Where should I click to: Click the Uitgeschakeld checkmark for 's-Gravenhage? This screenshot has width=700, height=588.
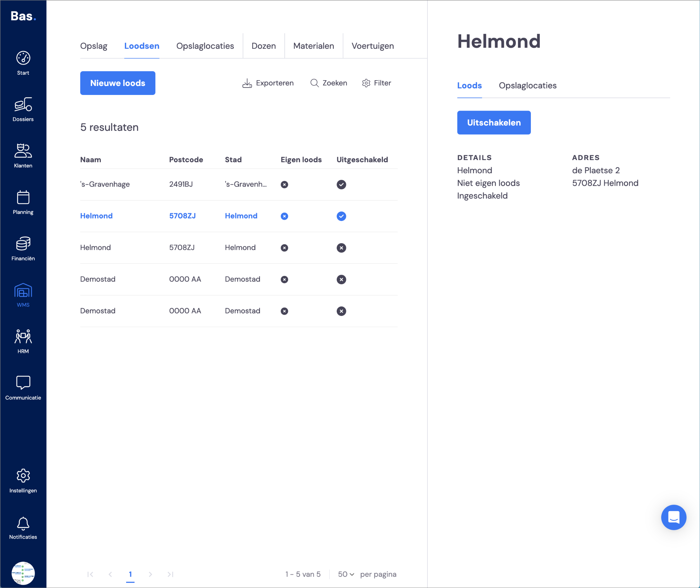coord(341,184)
